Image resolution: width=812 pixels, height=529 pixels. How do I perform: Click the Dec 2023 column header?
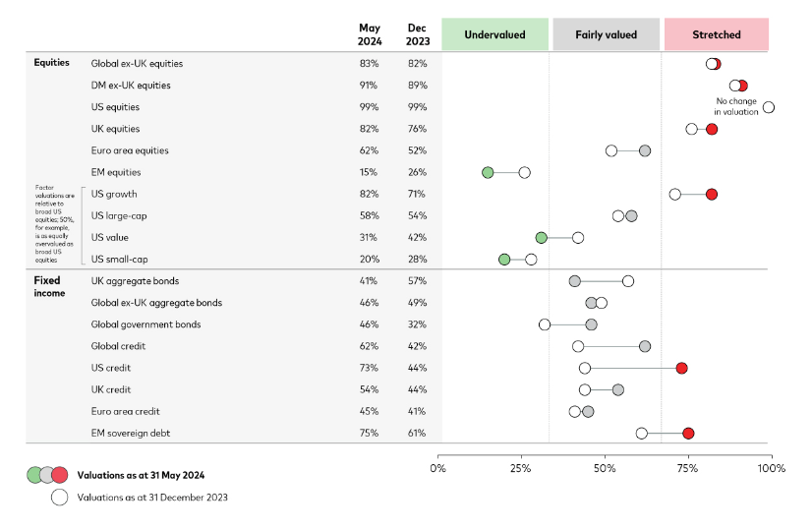pos(417,34)
